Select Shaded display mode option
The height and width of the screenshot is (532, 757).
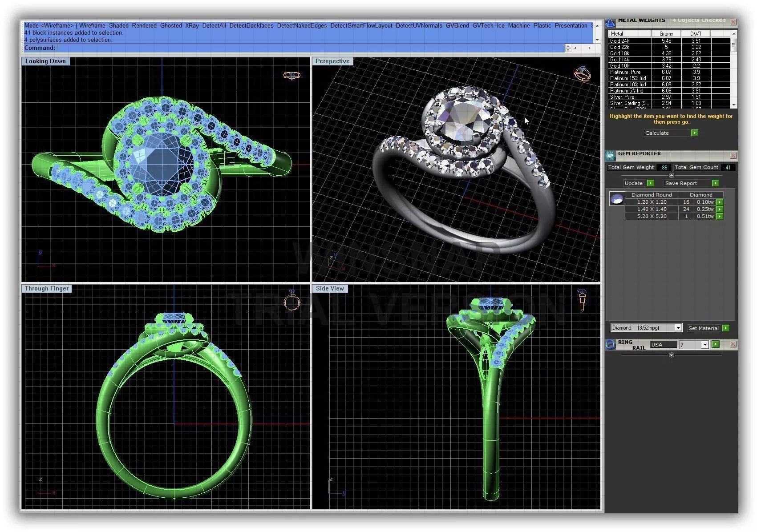[x=118, y=26]
